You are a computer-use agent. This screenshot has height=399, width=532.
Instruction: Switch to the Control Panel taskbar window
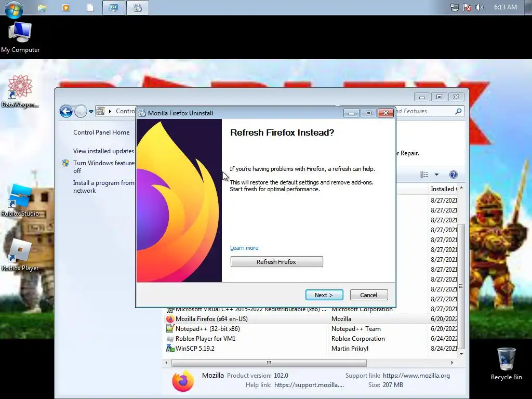pyautogui.click(x=114, y=8)
